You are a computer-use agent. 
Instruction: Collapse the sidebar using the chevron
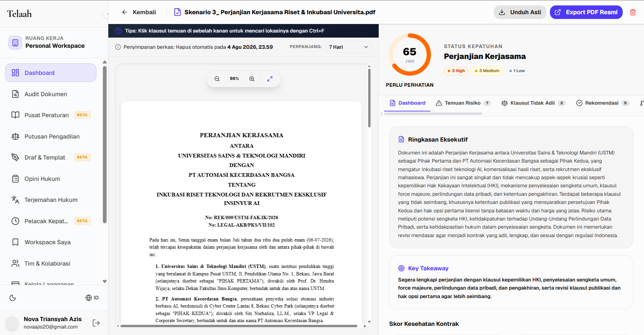(106, 14)
